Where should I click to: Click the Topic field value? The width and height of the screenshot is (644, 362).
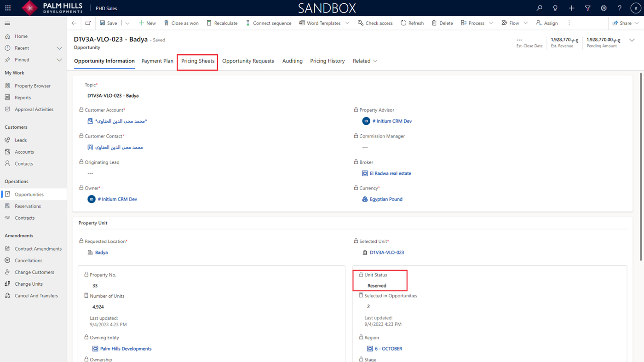[113, 96]
